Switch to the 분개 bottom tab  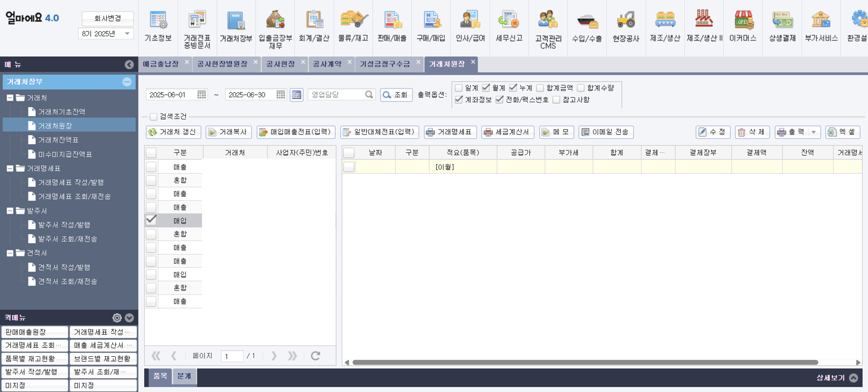[x=184, y=376]
